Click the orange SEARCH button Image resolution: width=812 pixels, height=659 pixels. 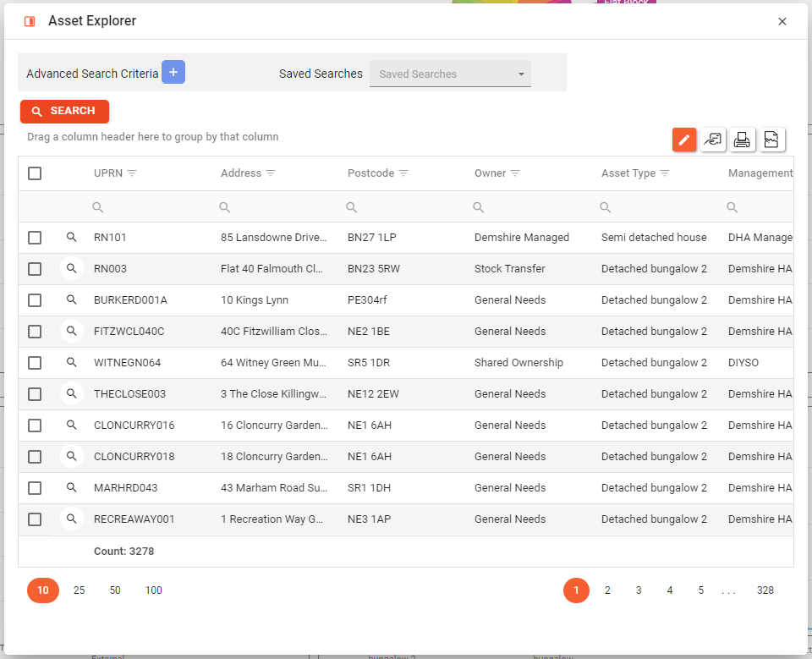tap(64, 111)
